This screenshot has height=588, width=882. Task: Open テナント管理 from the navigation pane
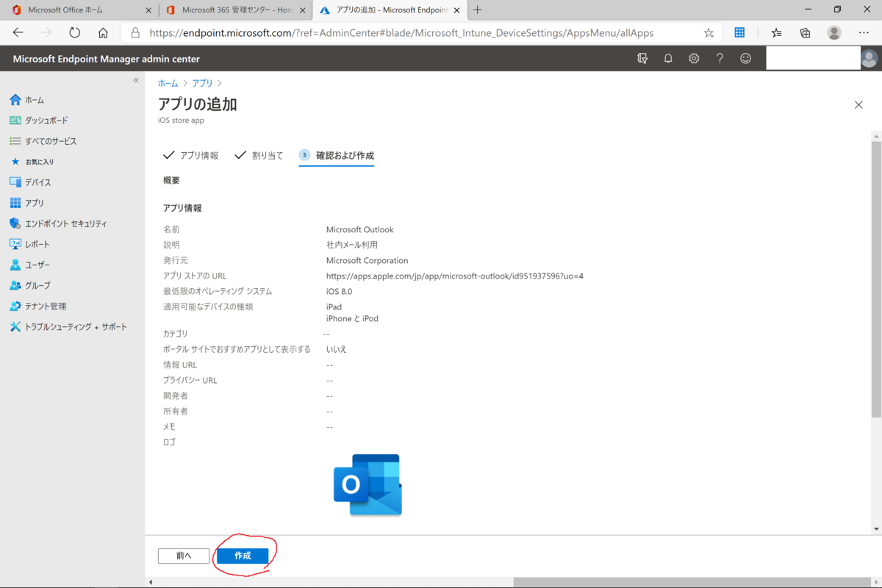[x=43, y=306]
